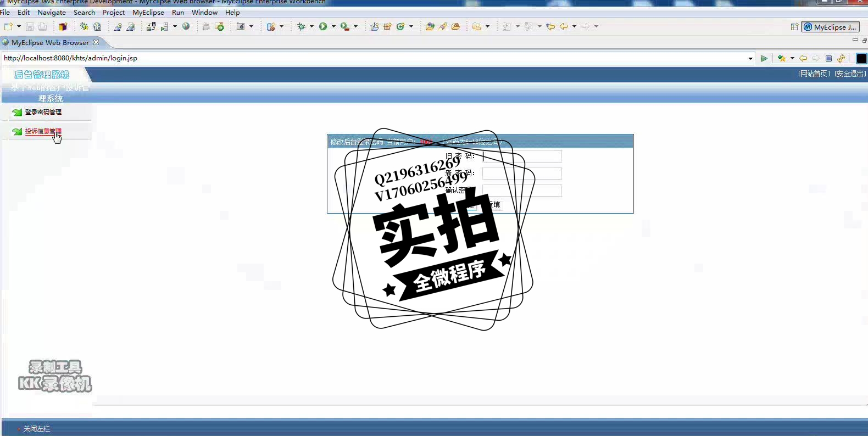The height and width of the screenshot is (436, 868).
Task: Close the MyEclipse Web Browser tab
Action: pos(96,42)
